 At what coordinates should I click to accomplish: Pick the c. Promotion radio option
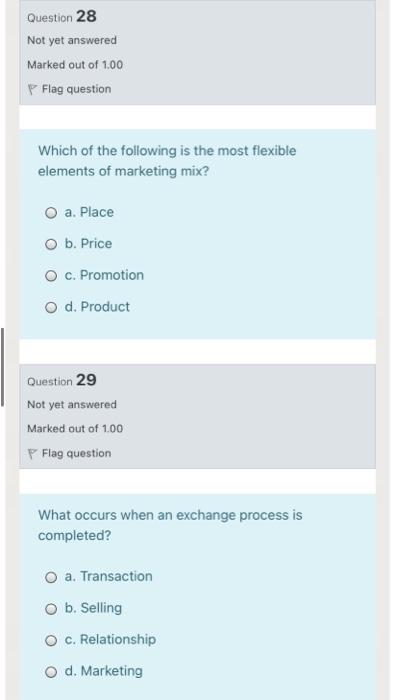[51, 276]
